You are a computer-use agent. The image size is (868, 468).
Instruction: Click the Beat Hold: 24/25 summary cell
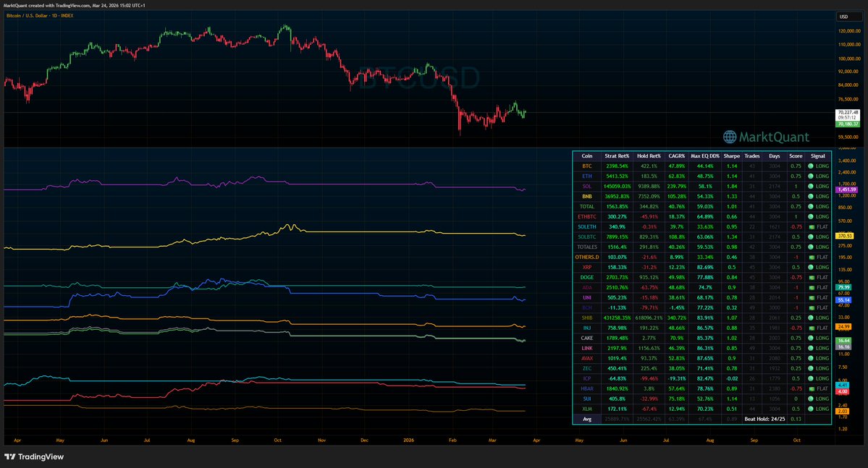[x=764, y=419]
